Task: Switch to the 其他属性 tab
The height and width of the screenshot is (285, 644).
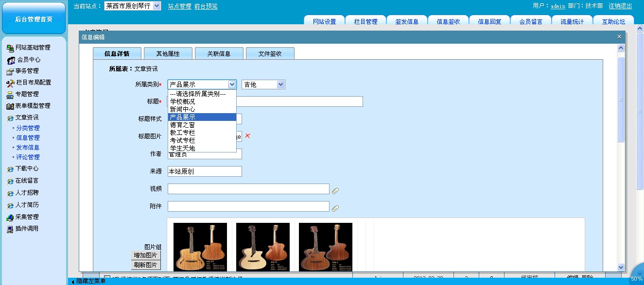Action: click(168, 53)
